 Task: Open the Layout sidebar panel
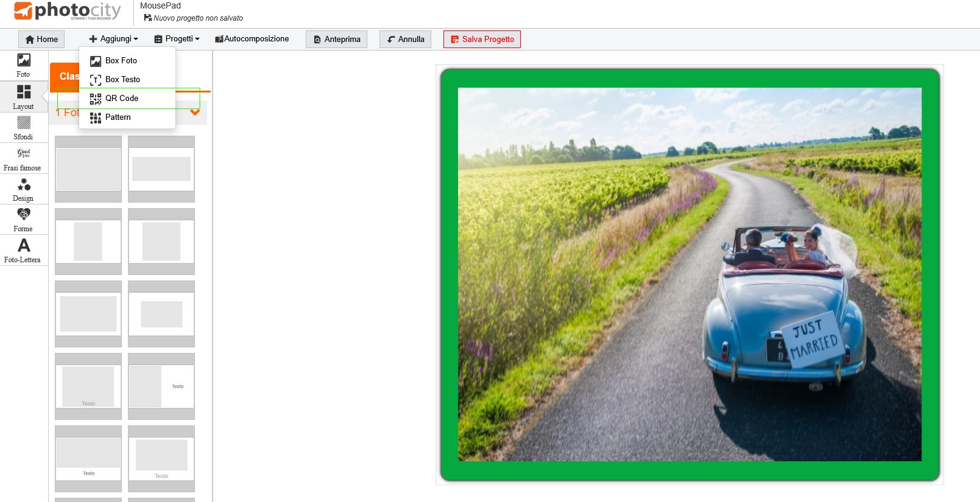pos(23,97)
